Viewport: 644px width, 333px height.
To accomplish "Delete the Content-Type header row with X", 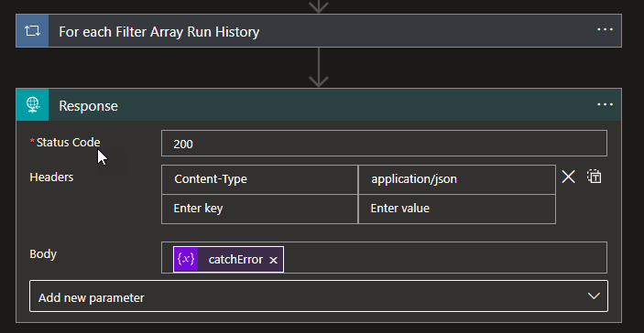I will tap(568, 177).
